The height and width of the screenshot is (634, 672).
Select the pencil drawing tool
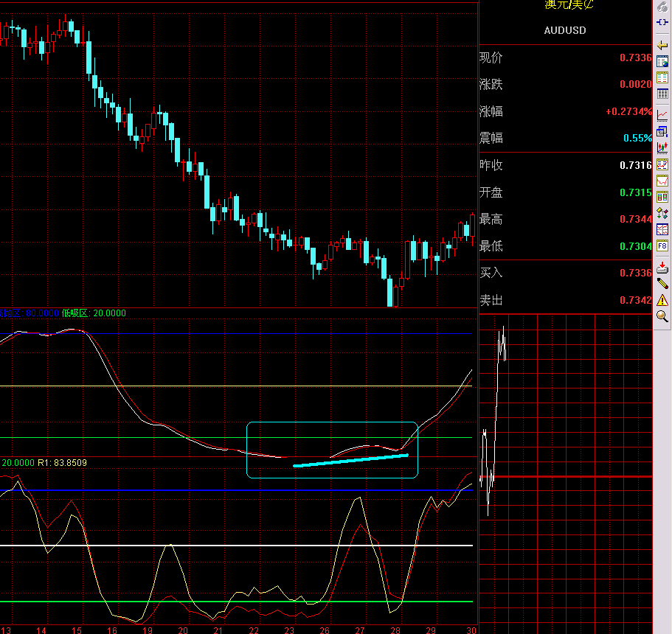(662, 283)
